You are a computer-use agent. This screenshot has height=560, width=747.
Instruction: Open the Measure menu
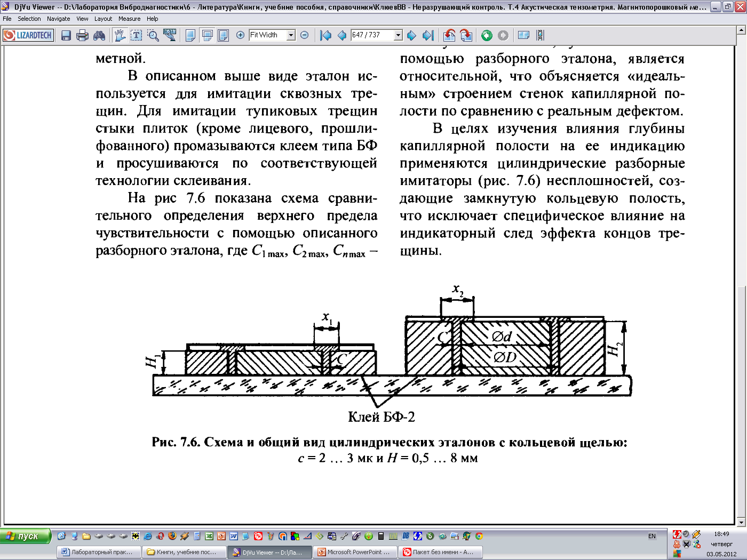click(129, 19)
